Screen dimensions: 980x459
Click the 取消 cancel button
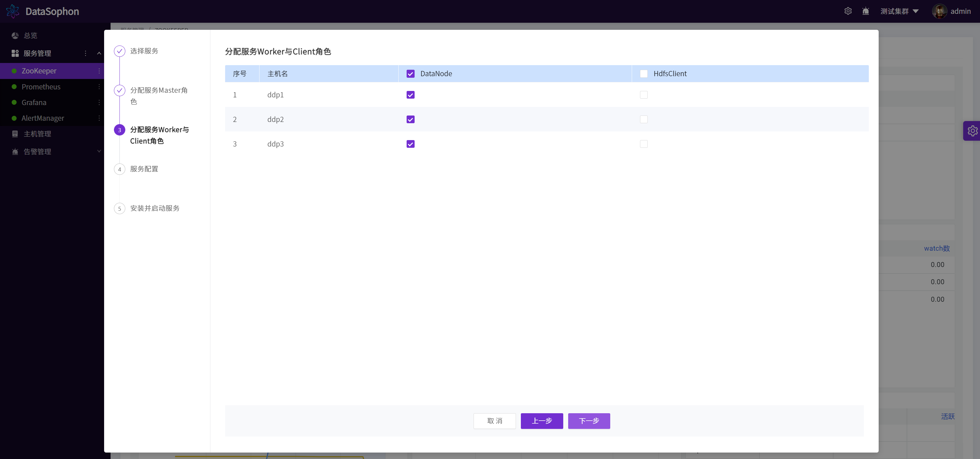tap(494, 421)
